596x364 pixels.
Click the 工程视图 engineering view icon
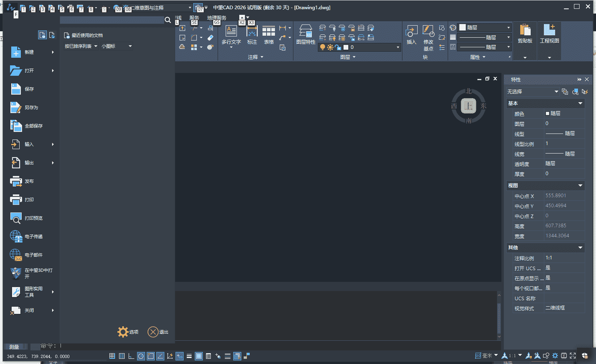[549, 31]
